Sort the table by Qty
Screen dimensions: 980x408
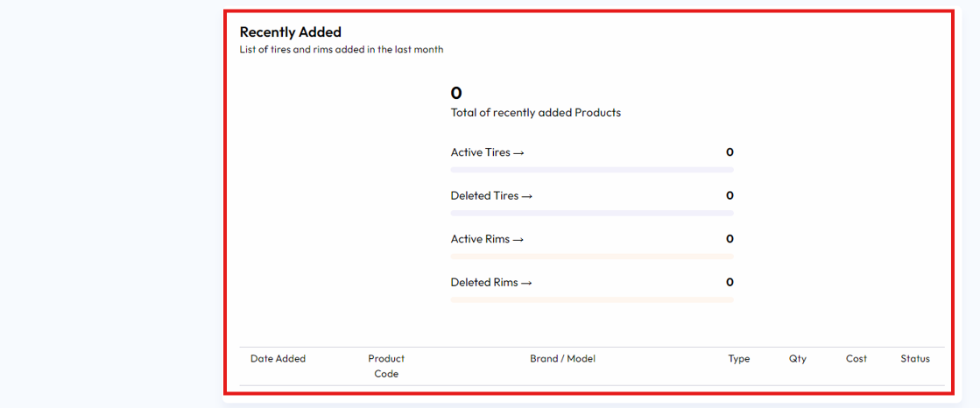797,359
